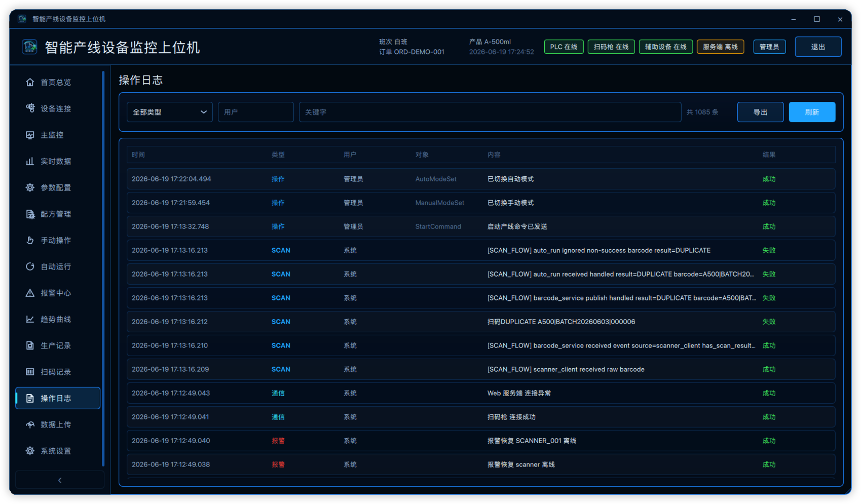Click the 设备连接 link icon

(x=30, y=108)
